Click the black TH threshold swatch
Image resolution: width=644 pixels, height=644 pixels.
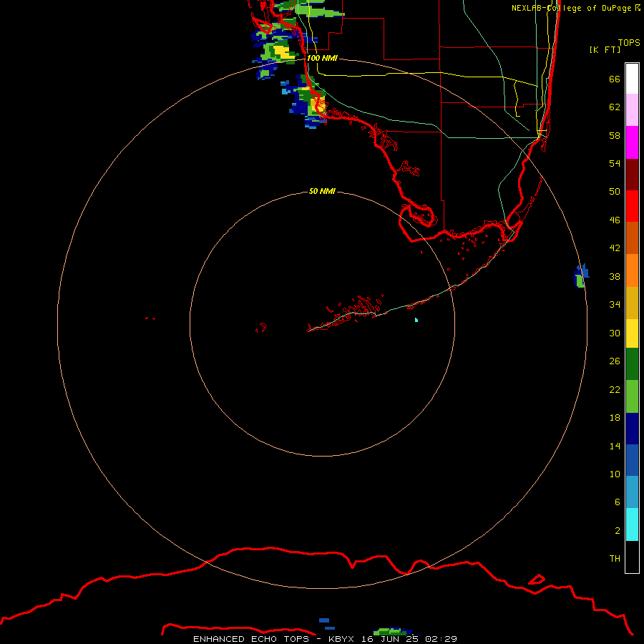coord(632,557)
